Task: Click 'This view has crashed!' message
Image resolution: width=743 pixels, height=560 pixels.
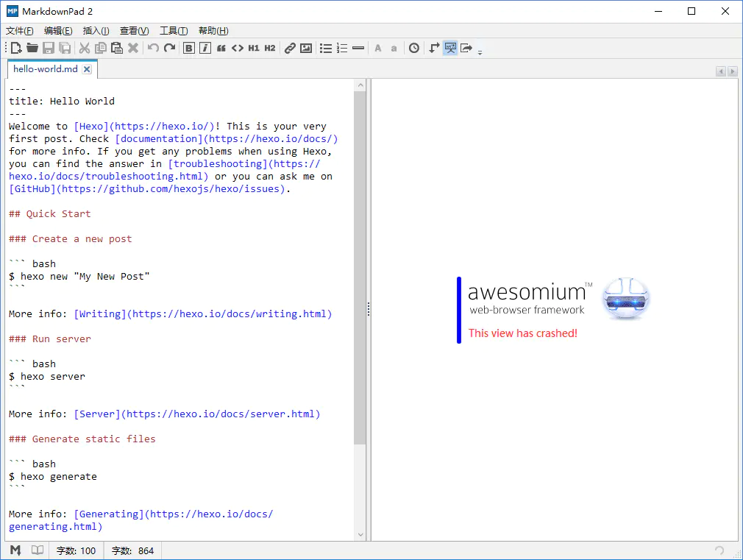Action: click(x=522, y=333)
